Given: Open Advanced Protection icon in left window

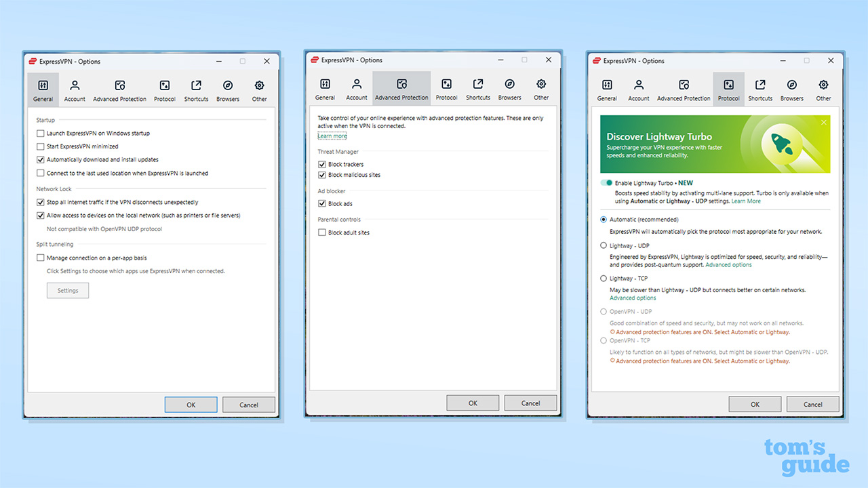Looking at the screenshot, I should (120, 85).
